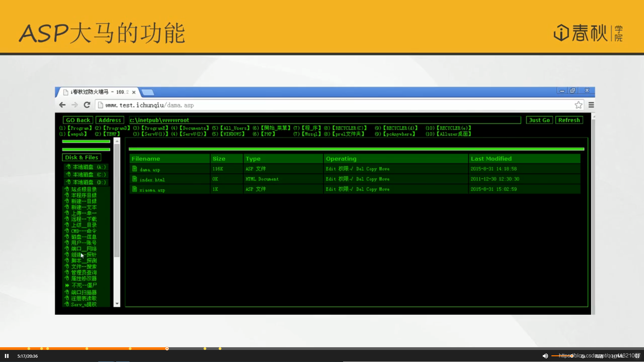Click Disk & Files button

click(82, 157)
